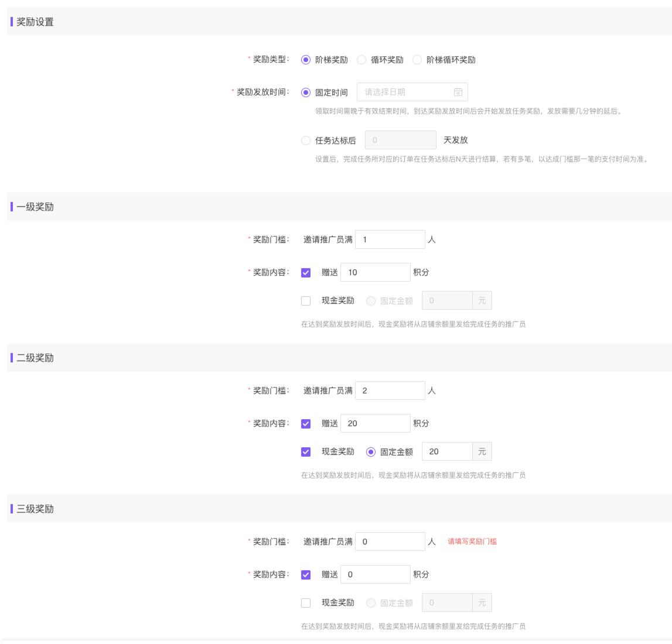Select 循环奖励 reward type
This screenshot has width=672, height=644.
tap(361, 60)
